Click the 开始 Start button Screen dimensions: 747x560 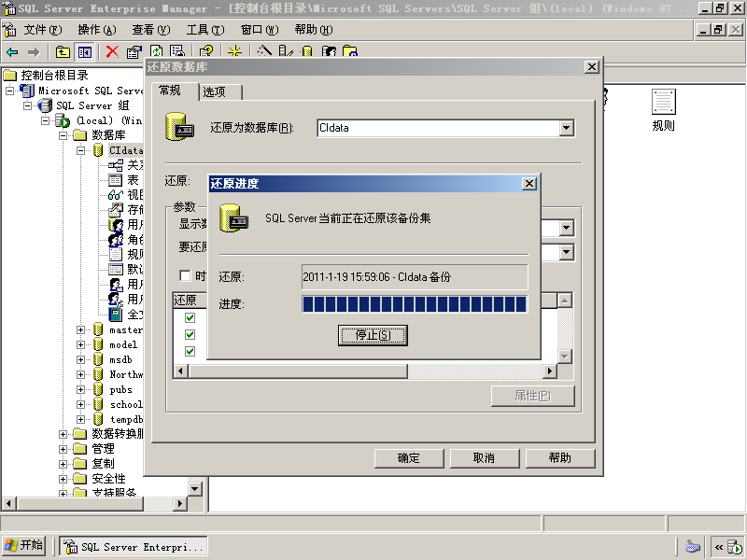tap(24, 545)
